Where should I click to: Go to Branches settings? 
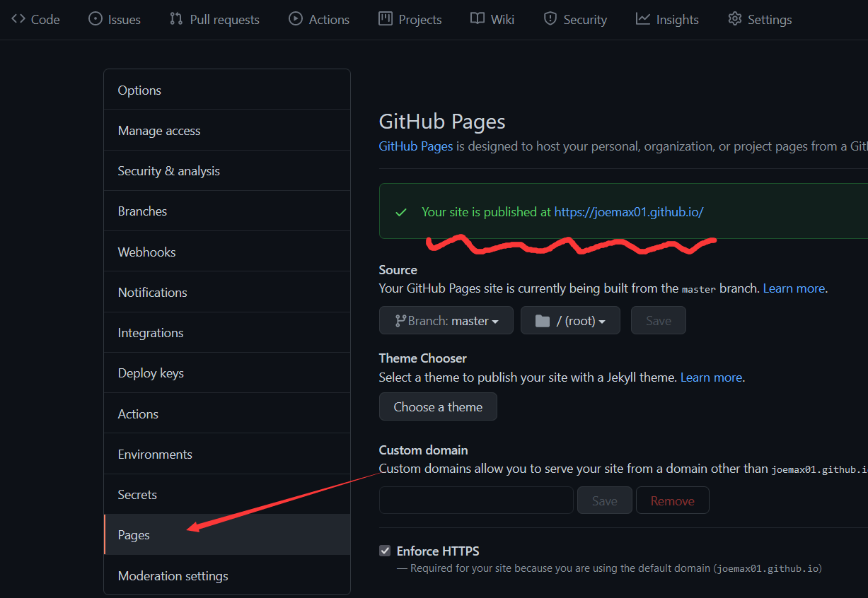click(x=227, y=211)
